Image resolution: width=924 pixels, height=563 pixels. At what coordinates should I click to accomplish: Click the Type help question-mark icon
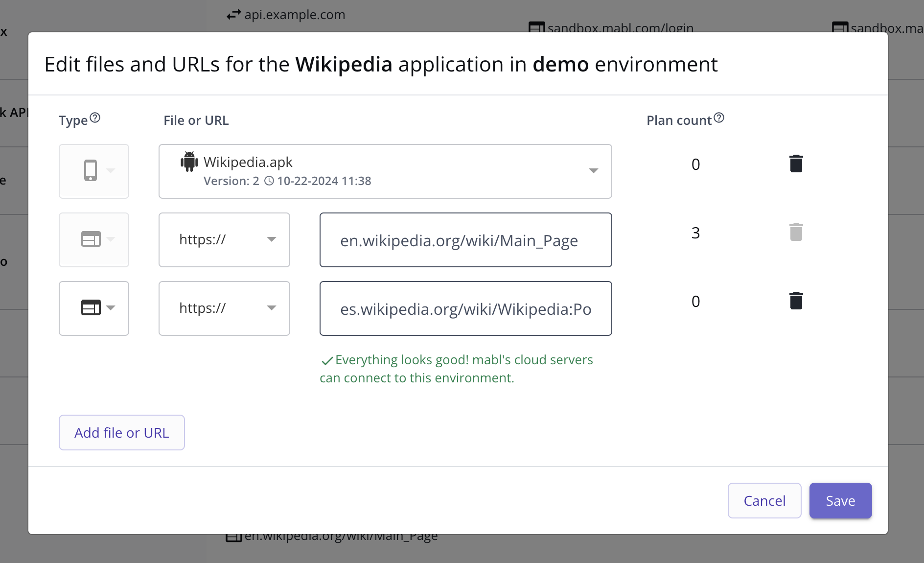point(95,117)
